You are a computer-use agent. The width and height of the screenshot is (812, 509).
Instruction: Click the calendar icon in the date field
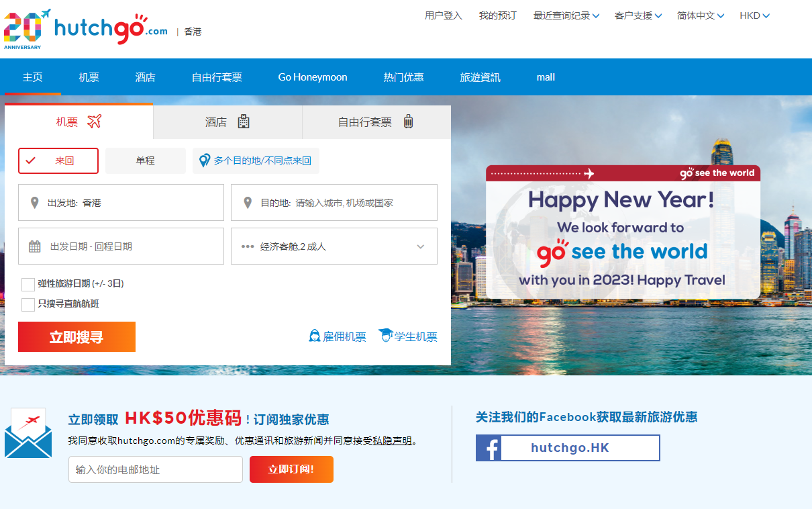34,246
